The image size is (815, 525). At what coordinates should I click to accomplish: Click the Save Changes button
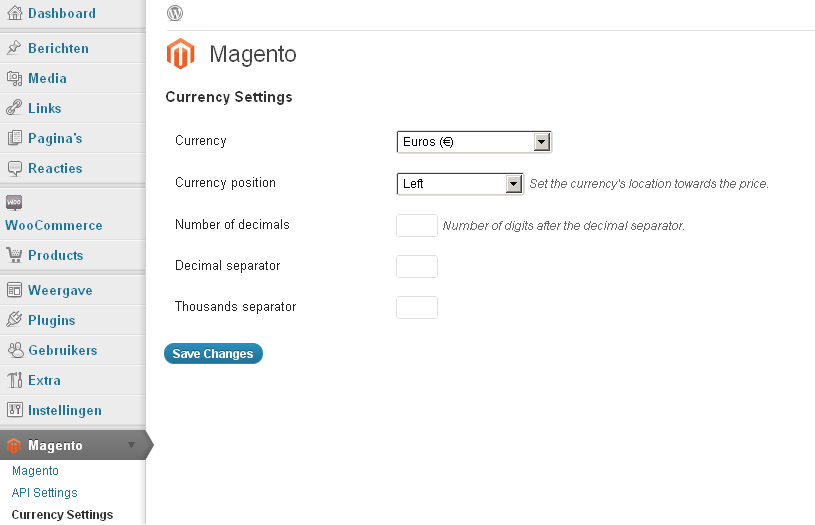tap(213, 353)
